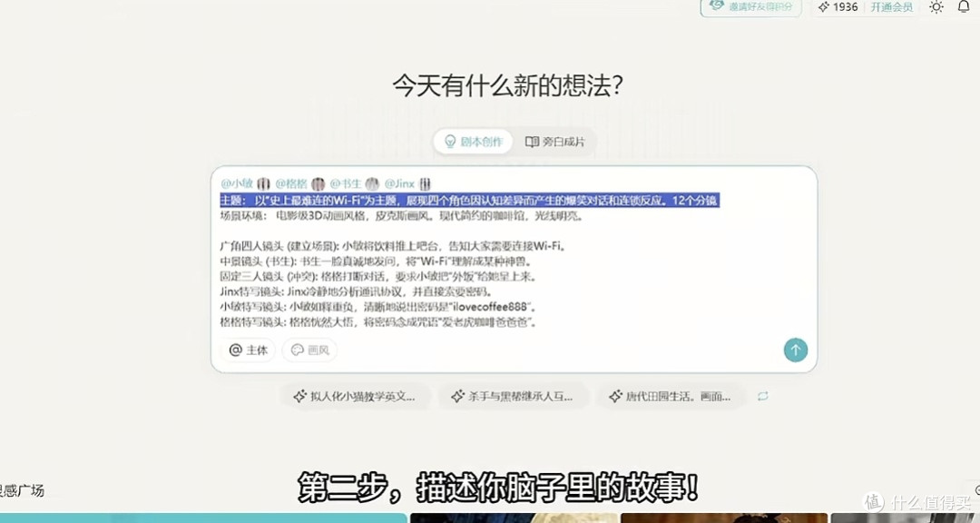This screenshot has width=980, height=523.
Task: Click the @ 主体 subject button
Action: (x=248, y=350)
